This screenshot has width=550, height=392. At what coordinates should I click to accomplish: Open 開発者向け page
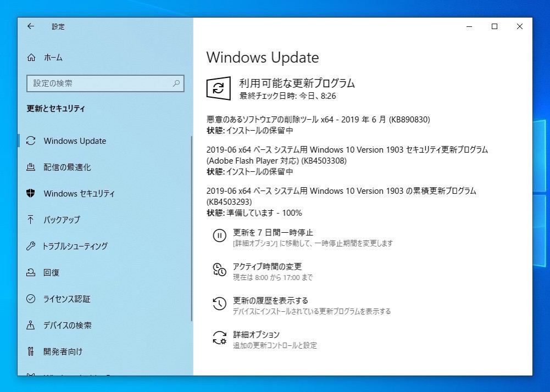click(63, 351)
